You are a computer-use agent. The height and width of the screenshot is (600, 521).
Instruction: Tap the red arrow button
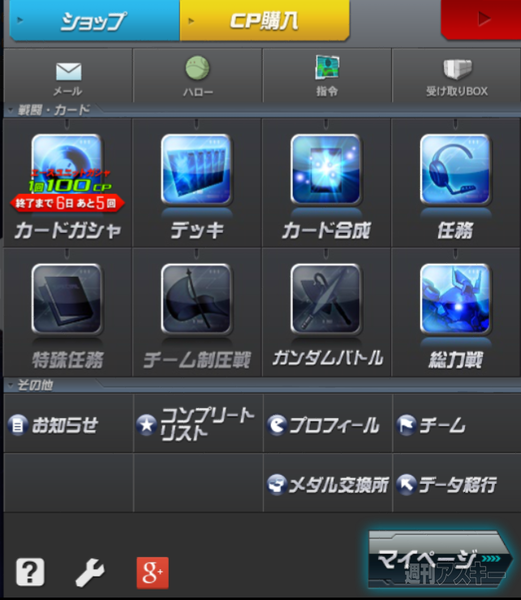481,19
